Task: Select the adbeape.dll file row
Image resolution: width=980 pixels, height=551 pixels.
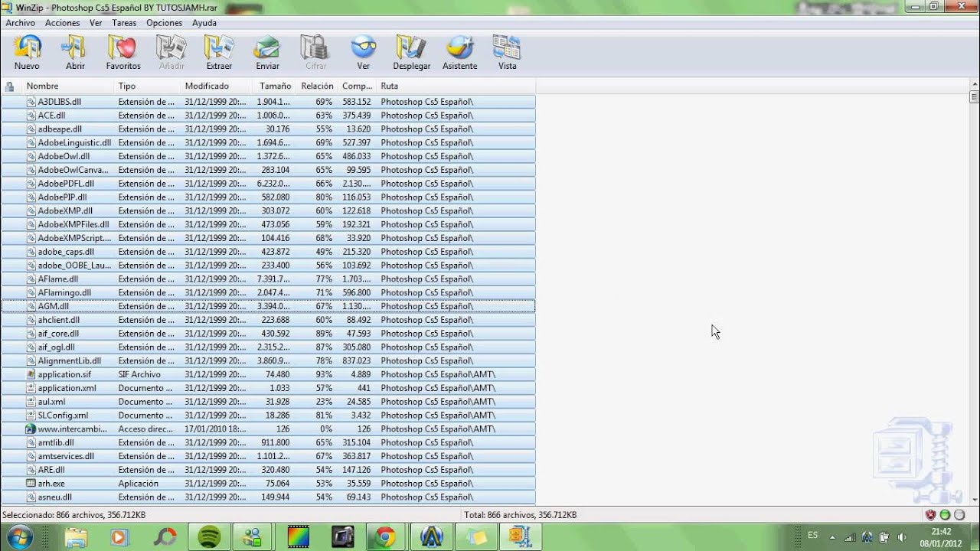Action: tap(268, 129)
